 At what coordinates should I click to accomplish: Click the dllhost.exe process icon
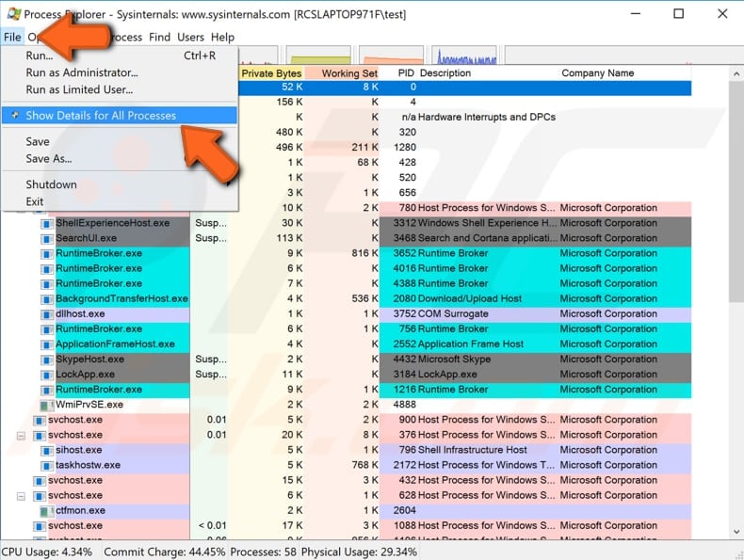[46, 315]
